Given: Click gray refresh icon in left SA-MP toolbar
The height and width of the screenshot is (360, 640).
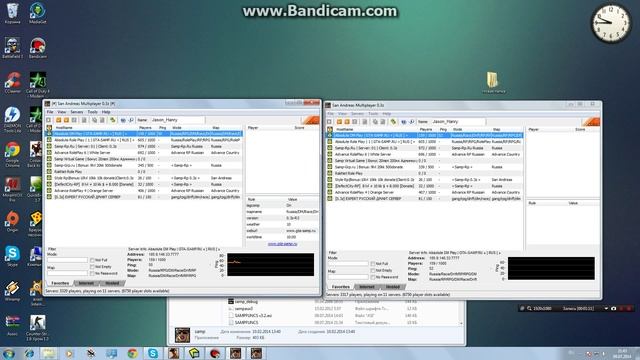Looking at the screenshot, I should point(74,120).
